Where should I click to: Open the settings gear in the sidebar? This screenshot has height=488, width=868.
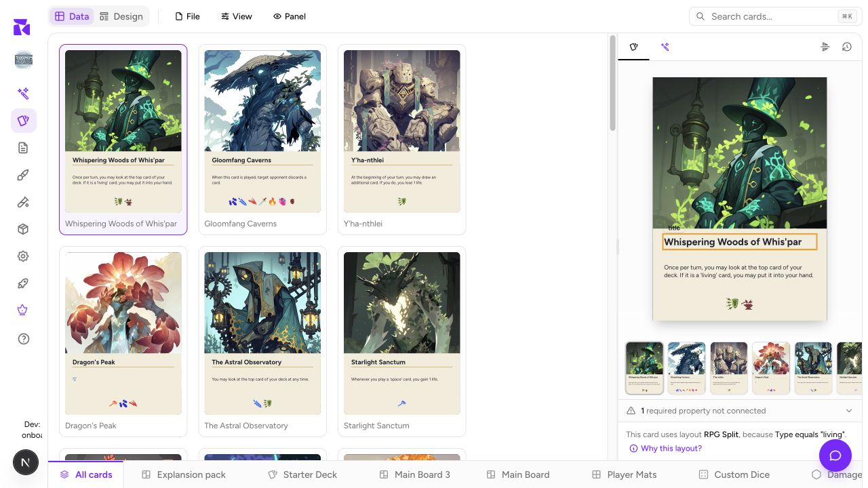(24, 256)
